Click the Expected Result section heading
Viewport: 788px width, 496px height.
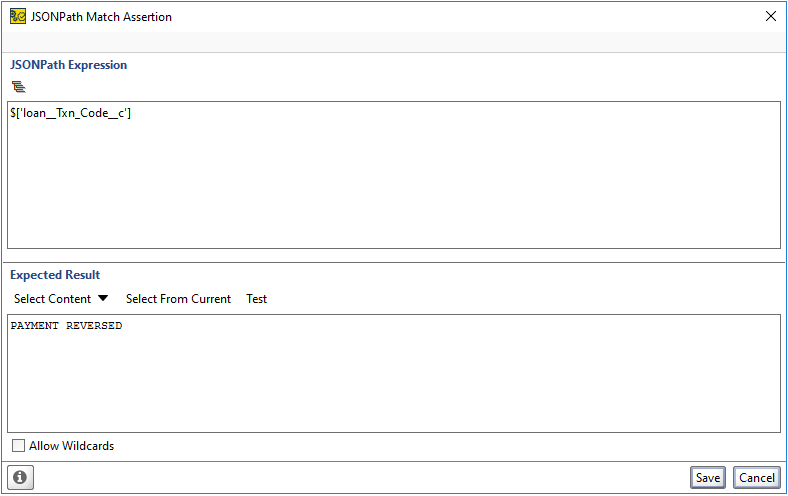click(55, 275)
